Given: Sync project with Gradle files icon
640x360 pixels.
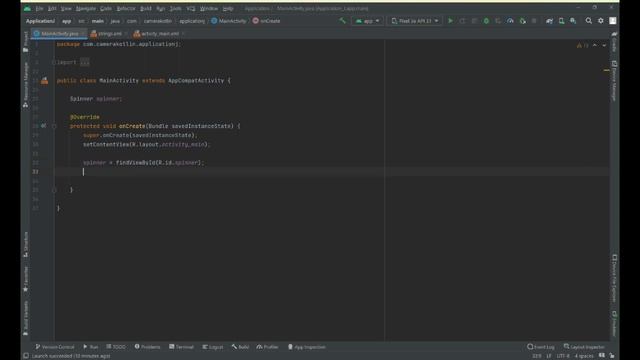Looking at the screenshot, I should pyautogui.click(x=549, y=20).
